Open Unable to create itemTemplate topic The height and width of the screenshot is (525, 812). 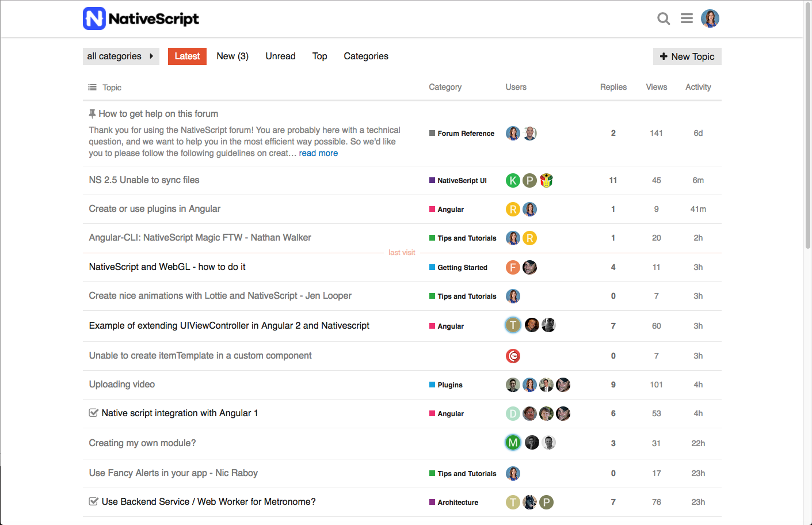click(x=200, y=356)
